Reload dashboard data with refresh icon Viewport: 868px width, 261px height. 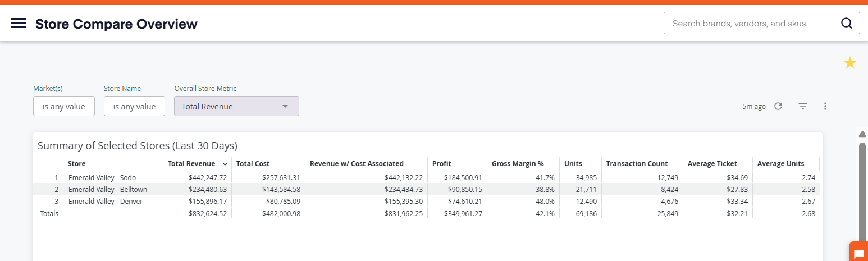coord(778,106)
